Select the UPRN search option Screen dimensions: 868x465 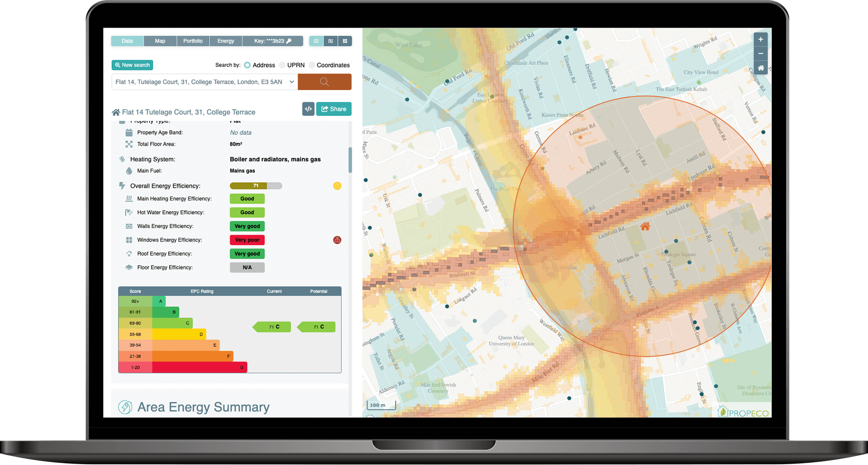click(283, 65)
